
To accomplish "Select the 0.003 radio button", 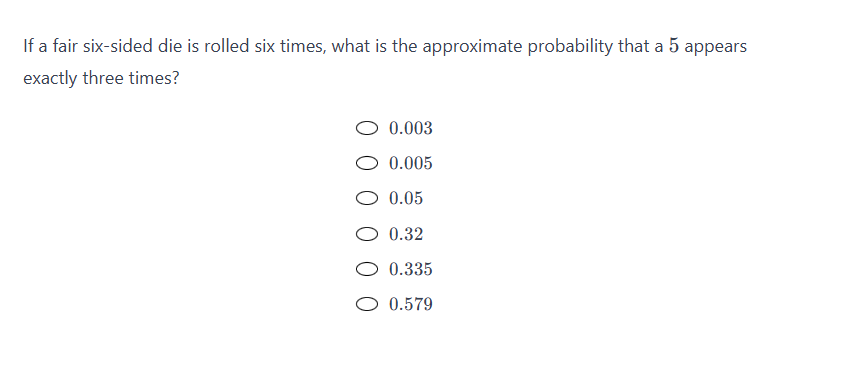I will [x=367, y=128].
